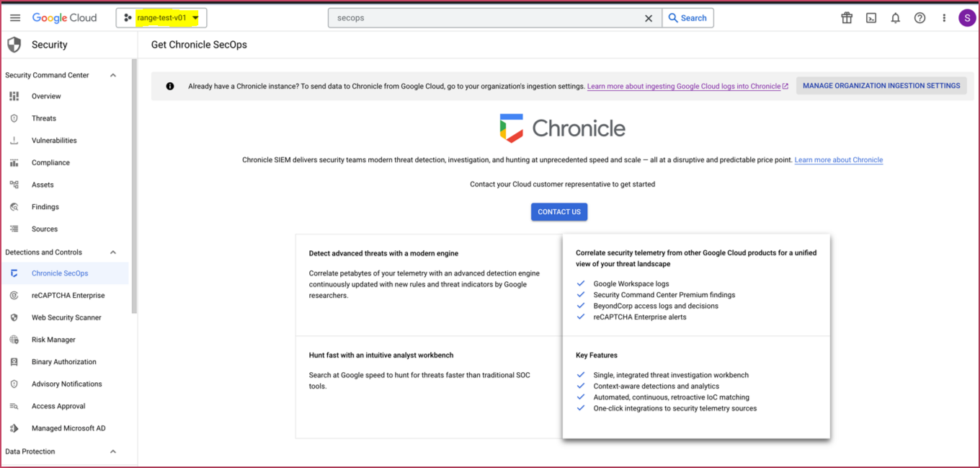Open the notifications bell

coord(896,18)
